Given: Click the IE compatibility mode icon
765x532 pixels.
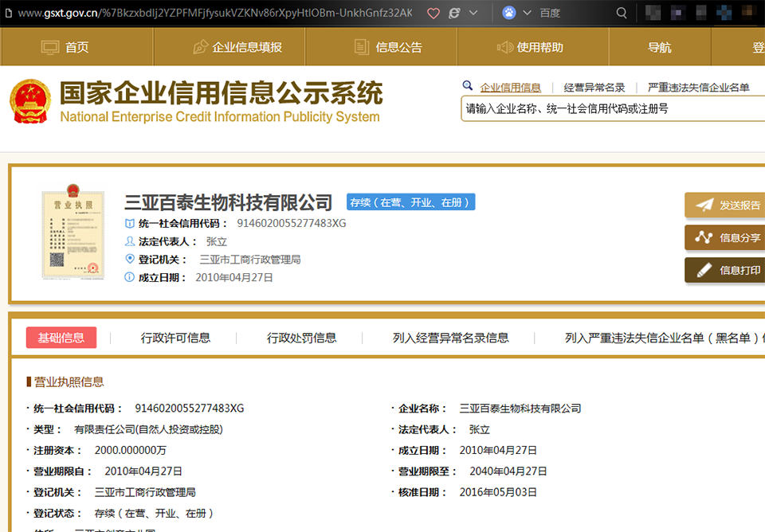Looking at the screenshot, I should [x=455, y=14].
